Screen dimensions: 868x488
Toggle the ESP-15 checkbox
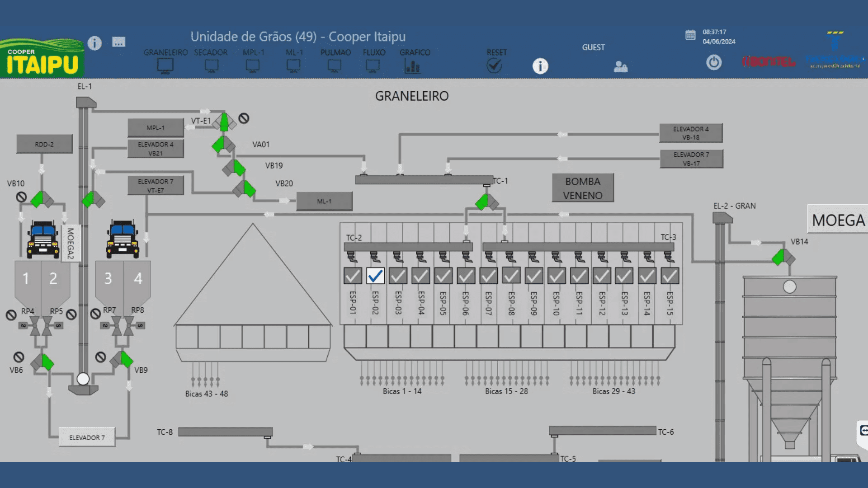pyautogui.click(x=670, y=276)
